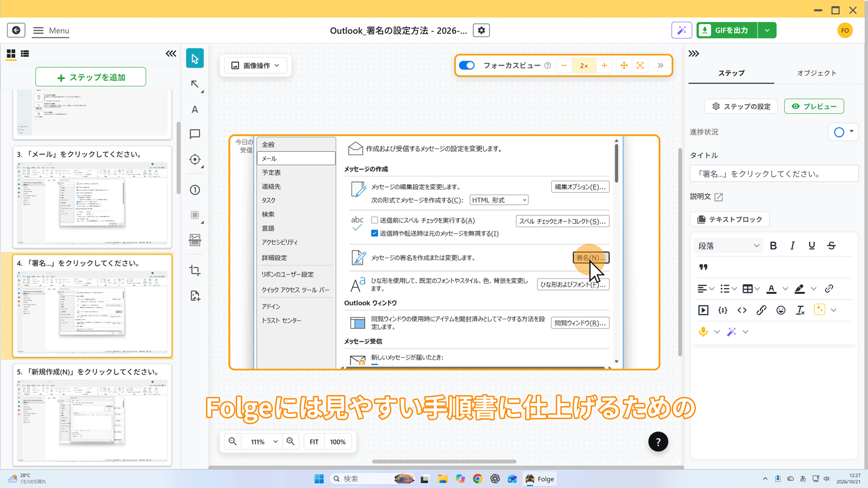The image size is (868, 488).
Task: Switch to the オブジェクト tab
Action: tap(816, 73)
